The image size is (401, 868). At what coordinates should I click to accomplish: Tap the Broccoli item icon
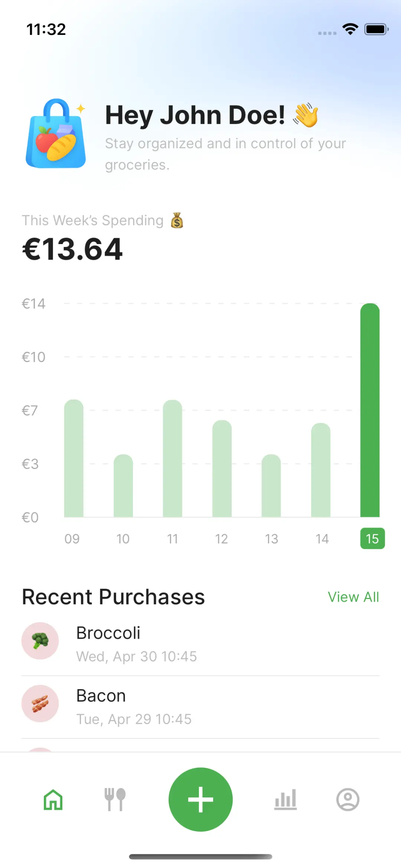(x=40, y=641)
